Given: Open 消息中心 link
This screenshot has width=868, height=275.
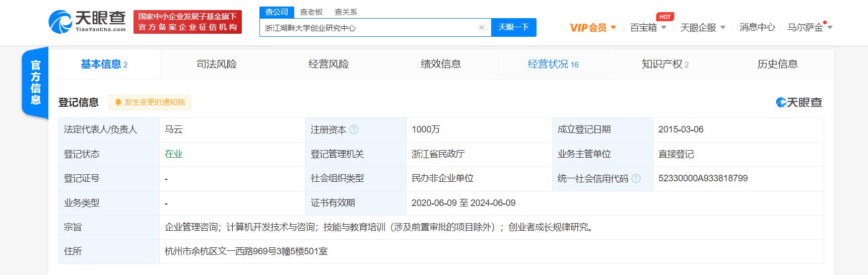Looking at the screenshot, I should pyautogui.click(x=757, y=28).
